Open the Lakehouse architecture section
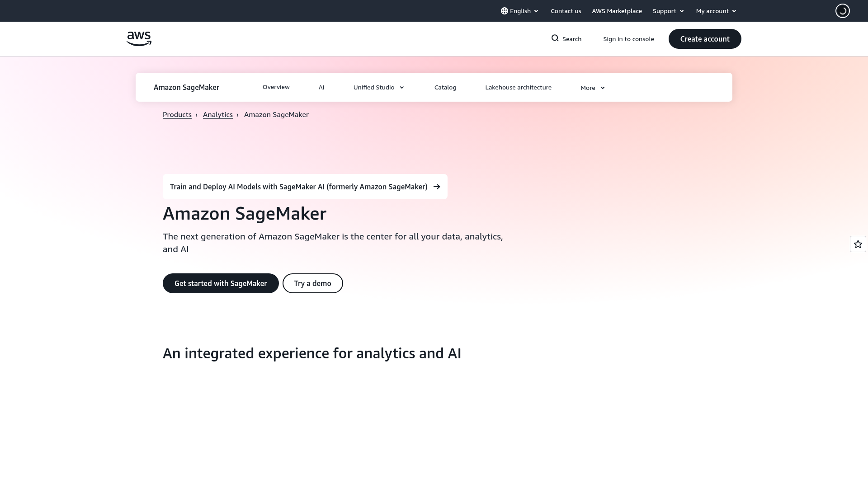This screenshot has width=868, height=488. [518, 87]
